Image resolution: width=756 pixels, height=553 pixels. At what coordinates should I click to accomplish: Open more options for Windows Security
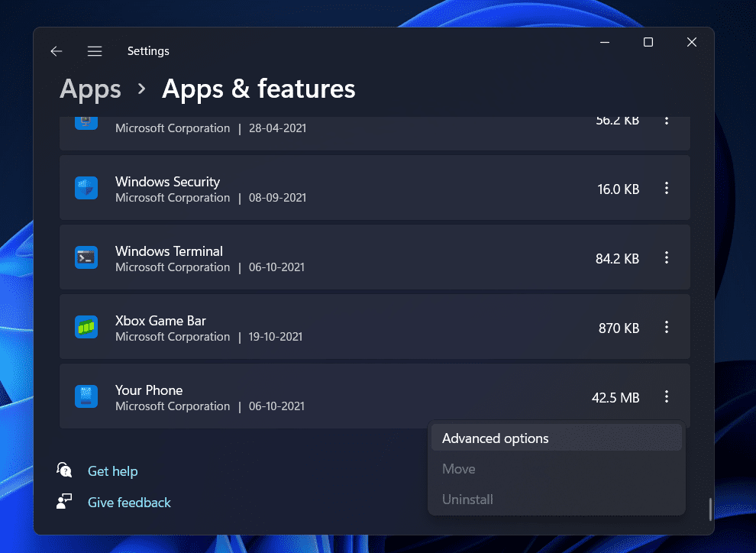click(x=667, y=189)
